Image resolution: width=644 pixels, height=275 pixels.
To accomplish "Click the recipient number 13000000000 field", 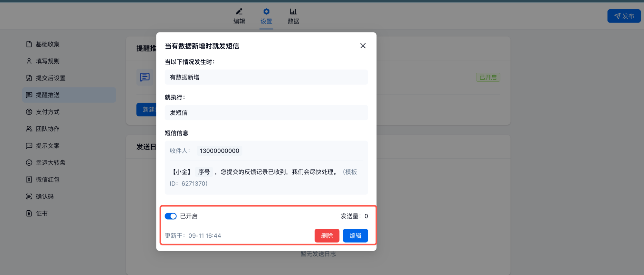I will [219, 151].
